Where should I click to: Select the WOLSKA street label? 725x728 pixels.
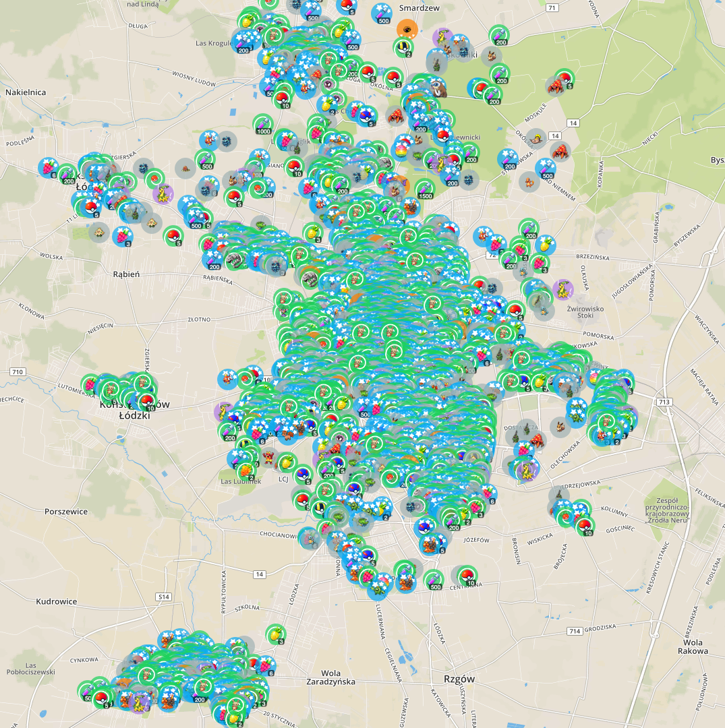pyautogui.click(x=51, y=256)
